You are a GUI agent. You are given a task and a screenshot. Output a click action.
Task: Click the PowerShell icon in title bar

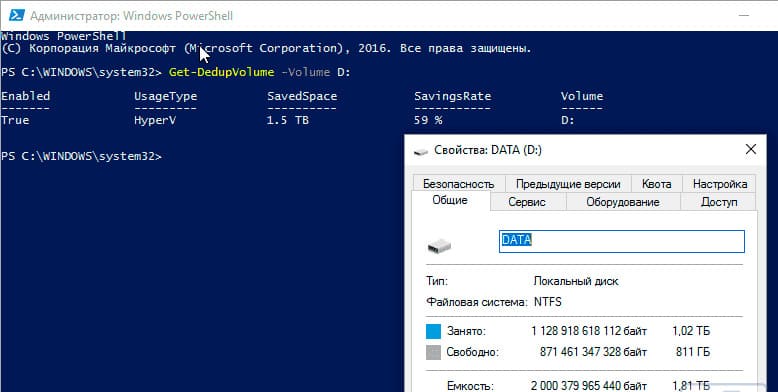[16, 15]
